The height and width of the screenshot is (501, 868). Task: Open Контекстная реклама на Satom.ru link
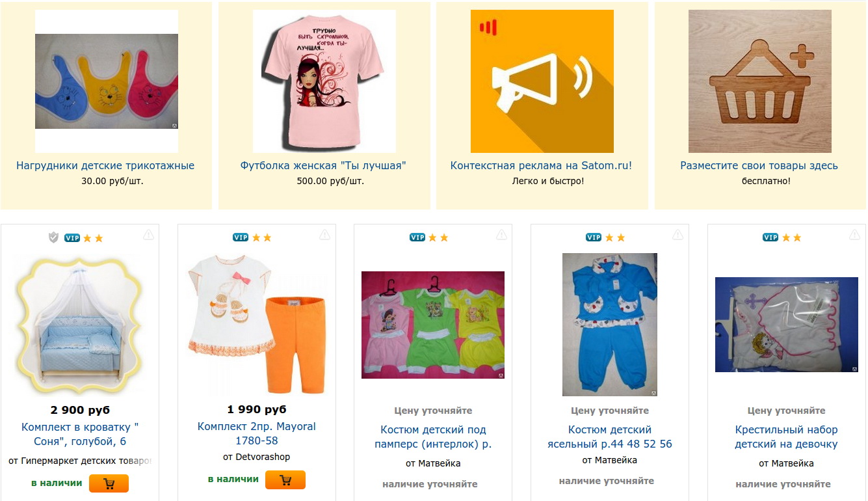point(541,165)
